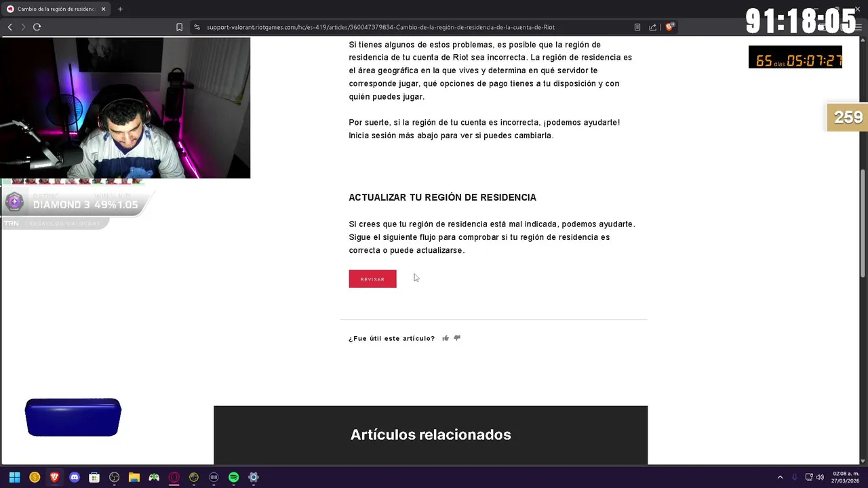Click the address bar showing support-valorant.riotgames.com
Screen dimensions: 868x488
tap(381, 27)
